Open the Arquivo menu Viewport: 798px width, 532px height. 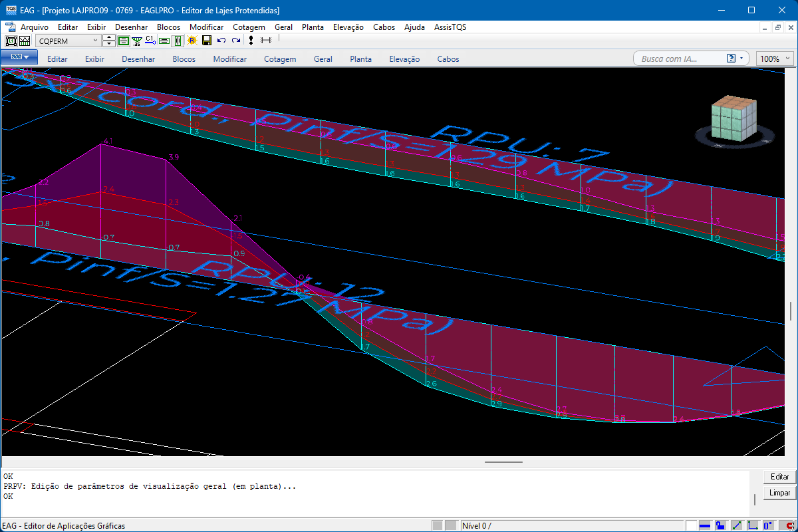click(x=34, y=27)
